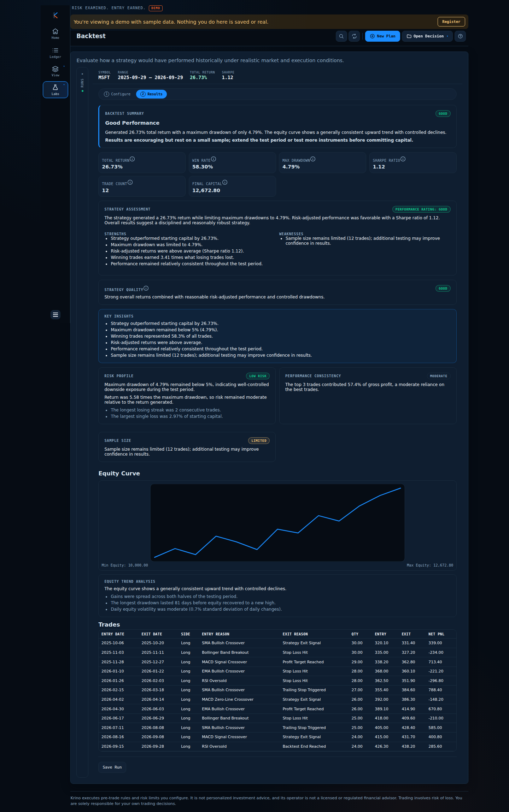The image size is (509, 812).
Task: Toggle the sidebar hamburger menu button
Action: click(x=55, y=315)
